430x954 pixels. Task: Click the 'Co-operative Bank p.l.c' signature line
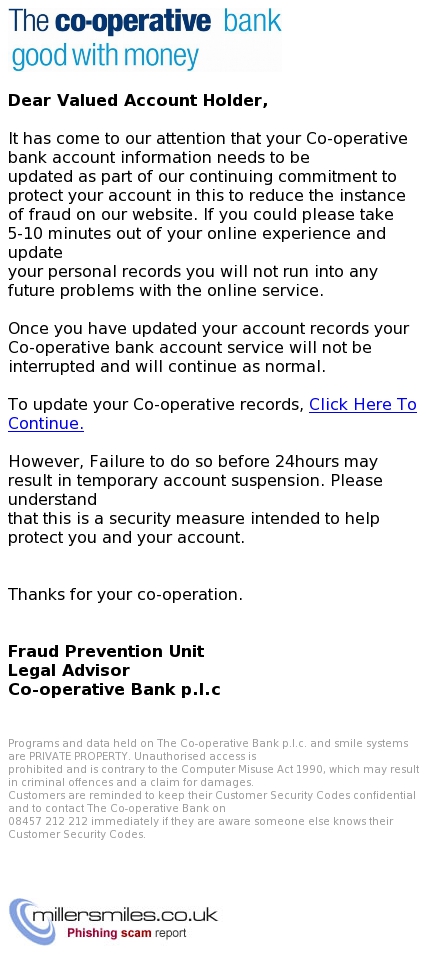click(114, 689)
